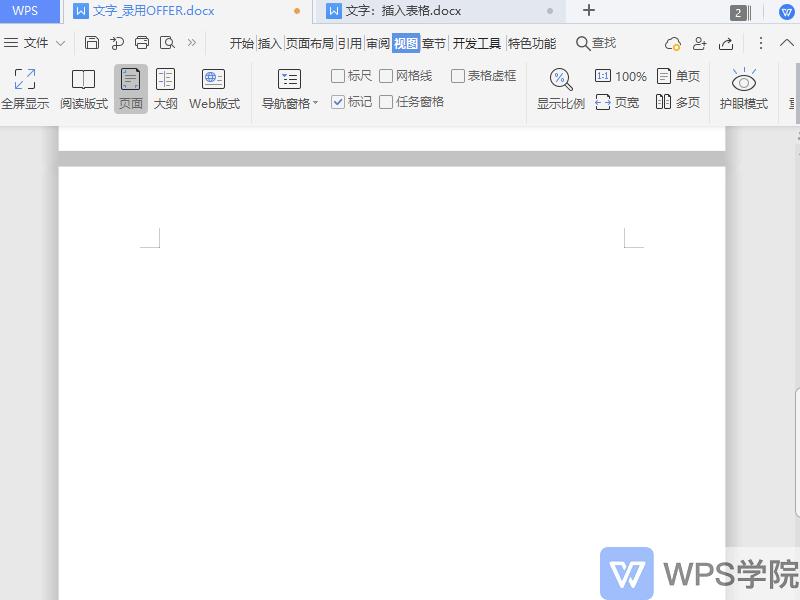This screenshot has width=800, height=600.
Task: Switch to 大纲 outline view
Action: pyautogui.click(x=165, y=89)
